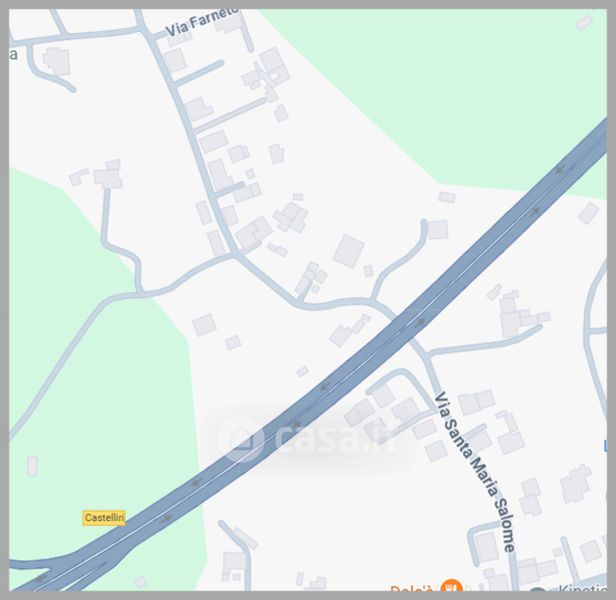Click the highway arrow at the Via Santa Maria Salome underpass
This screenshot has height=600, width=616.
point(420,322)
